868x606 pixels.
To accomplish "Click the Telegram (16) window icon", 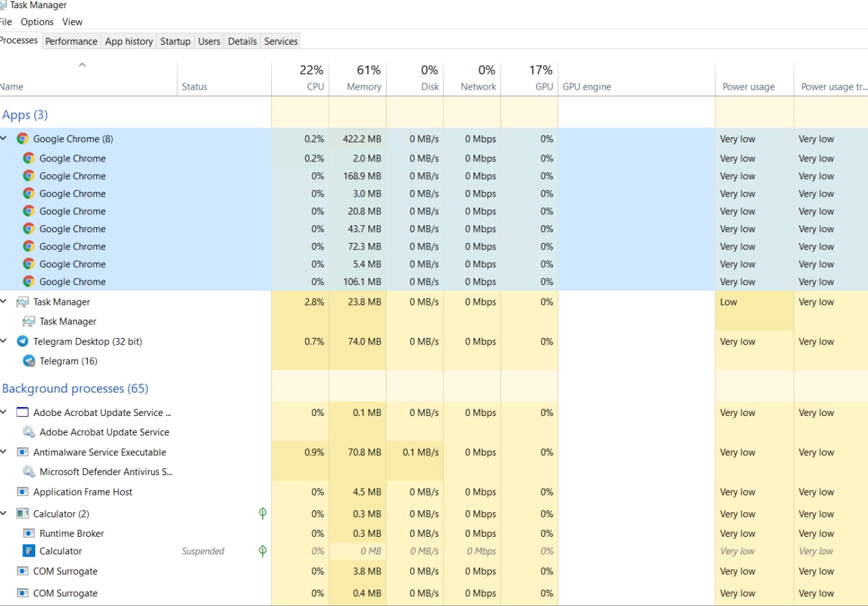I will (x=28, y=361).
